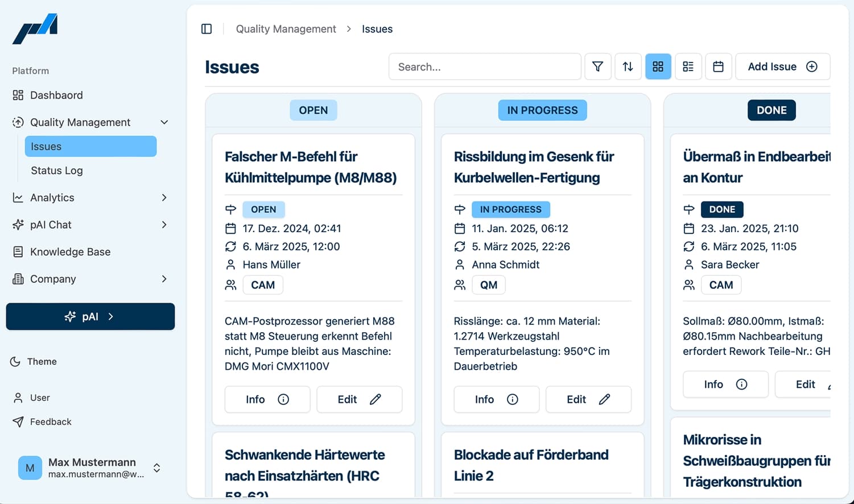Switch to grid card view
The height and width of the screenshot is (504, 854).
[x=658, y=67]
